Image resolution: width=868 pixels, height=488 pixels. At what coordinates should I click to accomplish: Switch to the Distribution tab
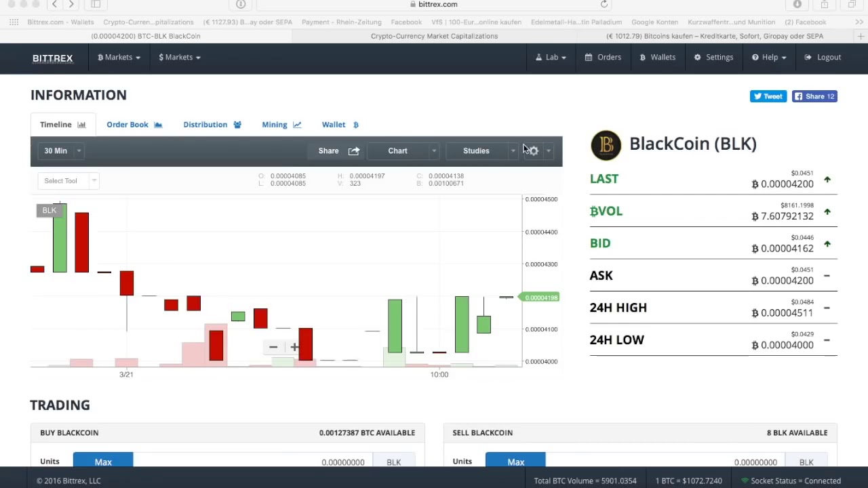click(x=212, y=125)
